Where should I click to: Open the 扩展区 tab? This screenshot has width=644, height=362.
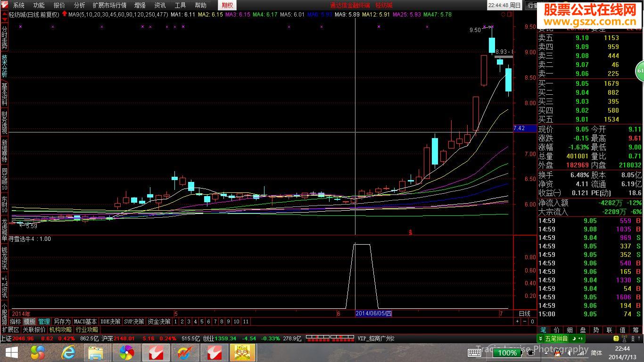(x=10, y=330)
